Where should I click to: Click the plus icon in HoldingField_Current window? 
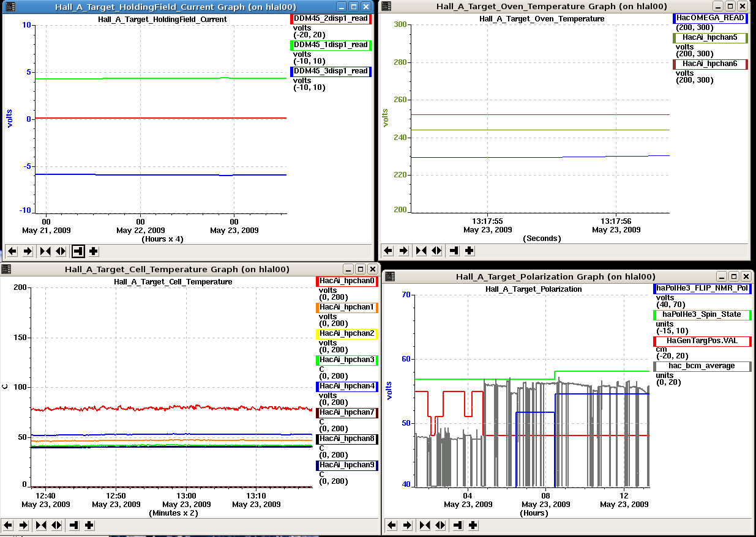point(93,251)
